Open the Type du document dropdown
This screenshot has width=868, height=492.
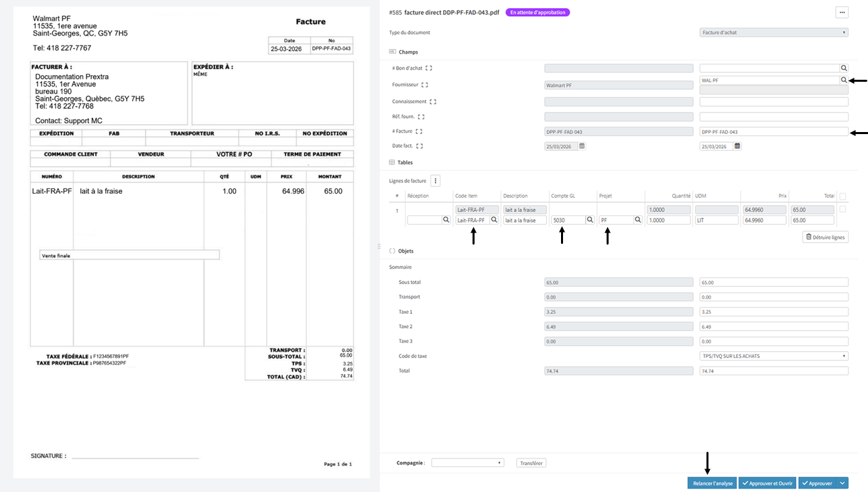[x=774, y=32]
